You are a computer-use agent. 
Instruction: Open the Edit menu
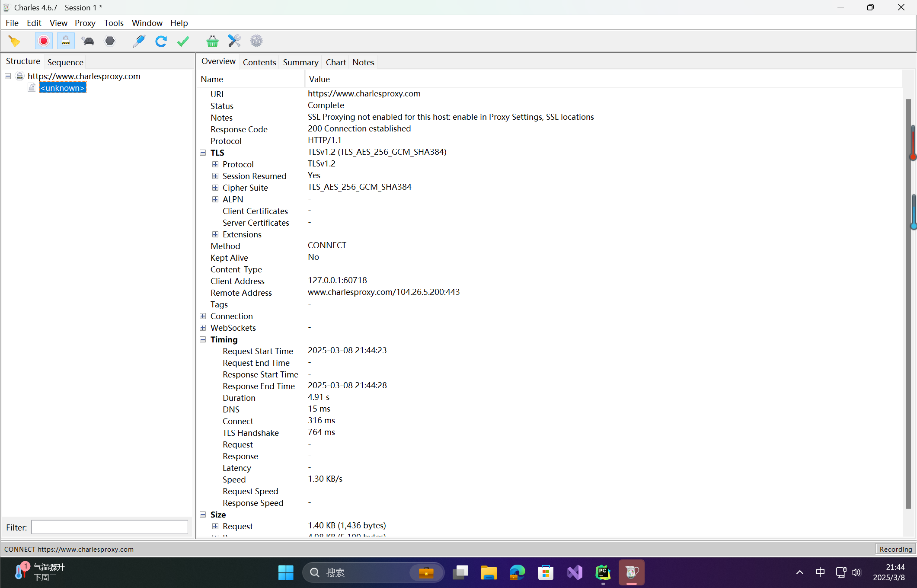[x=34, y=23]
